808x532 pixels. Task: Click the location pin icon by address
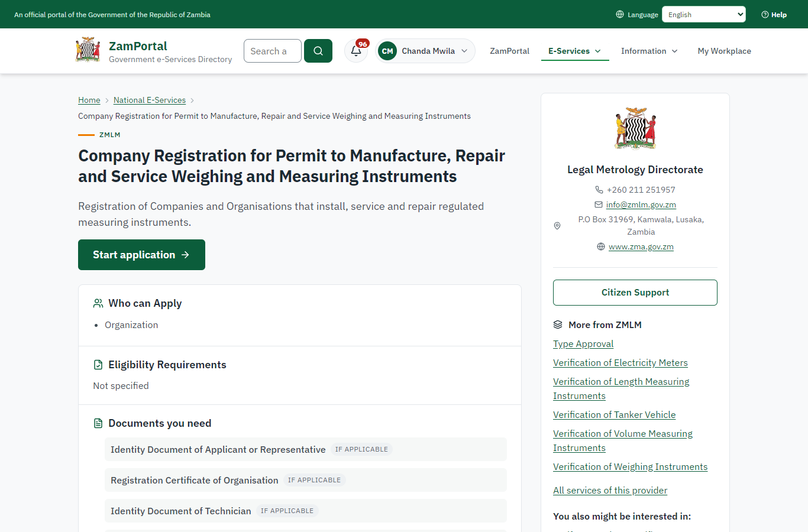pos(557,226)
